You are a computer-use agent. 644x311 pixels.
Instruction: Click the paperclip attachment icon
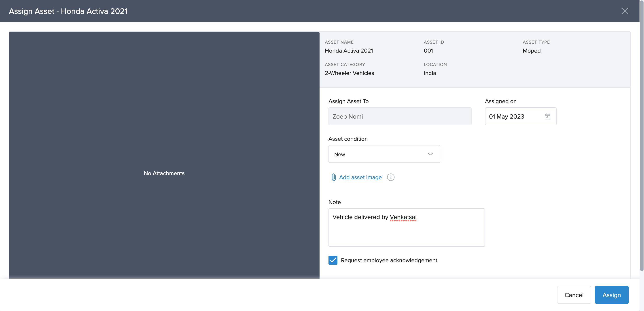tap(333, 177)
